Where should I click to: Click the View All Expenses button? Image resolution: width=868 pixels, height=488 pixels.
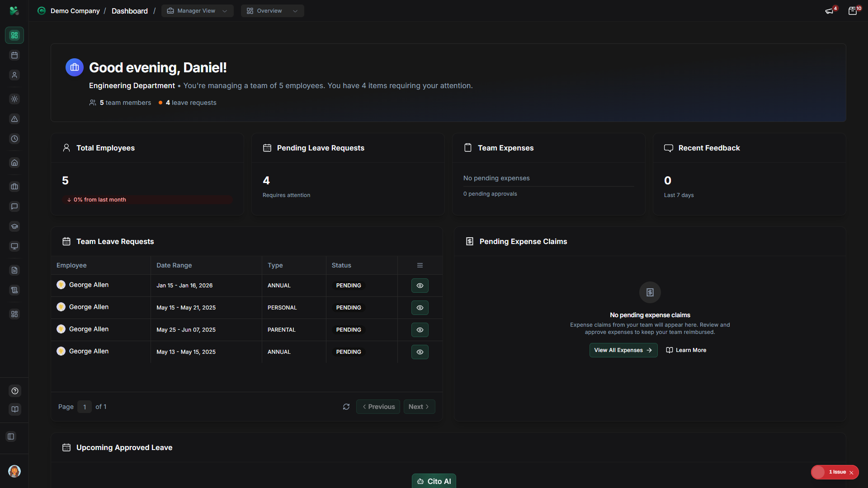click(x=623, y=350)
